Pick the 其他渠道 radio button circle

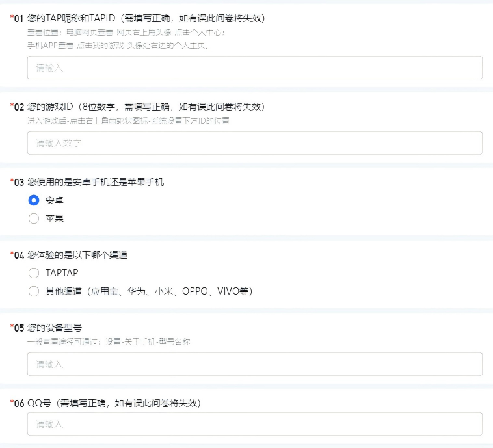(34, 291)
